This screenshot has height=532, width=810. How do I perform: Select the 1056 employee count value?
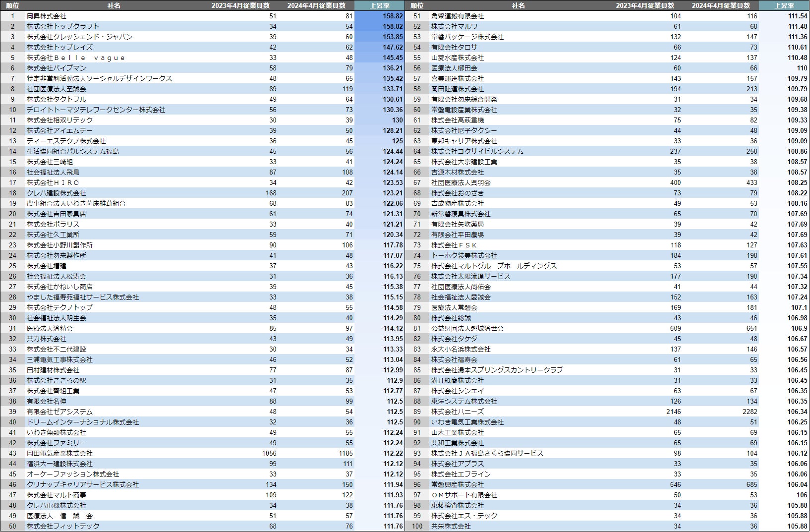[x=269, y=453]
